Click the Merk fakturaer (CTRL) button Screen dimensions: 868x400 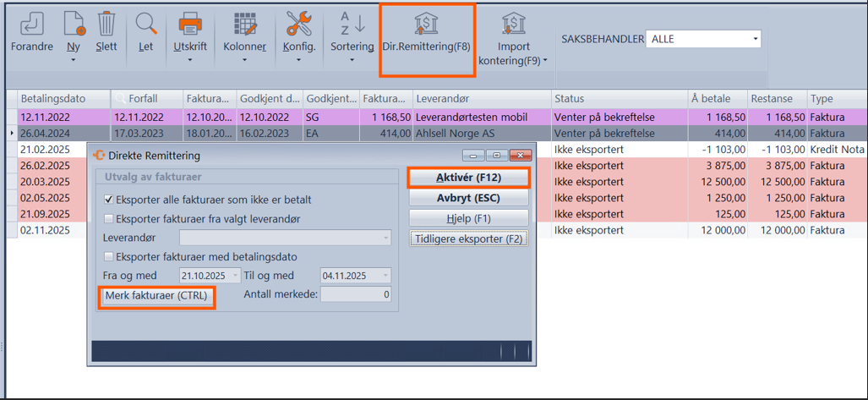click(156, 296)
